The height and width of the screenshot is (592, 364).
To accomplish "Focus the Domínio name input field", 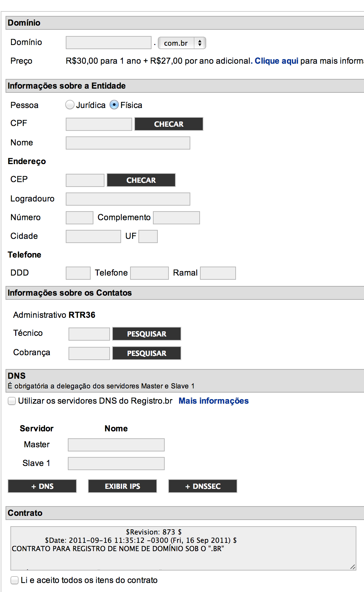I will pyautogui.click(x=109, y=43).
